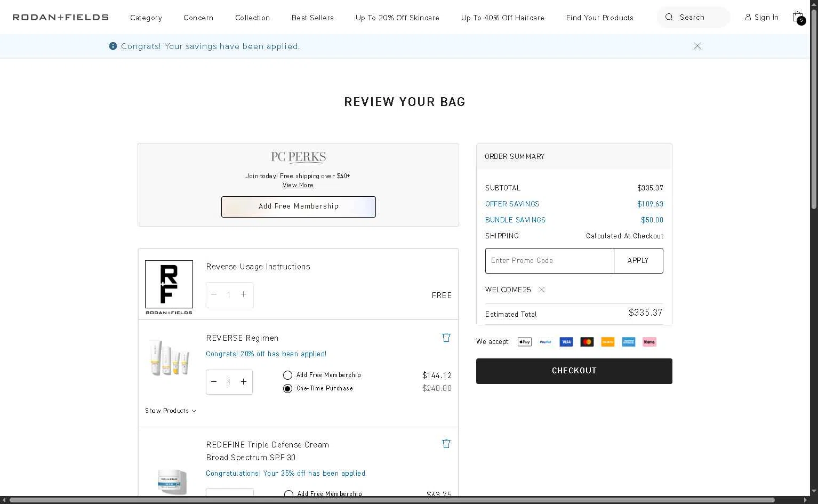
Task: Click the Apple Pay payment icon
Action: (x=525, y=342)
